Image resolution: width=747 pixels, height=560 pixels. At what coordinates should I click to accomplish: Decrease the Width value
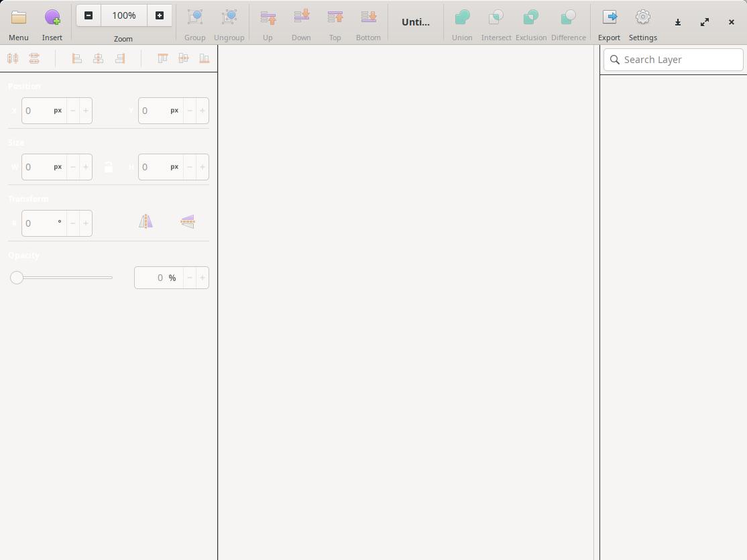pyautogui.click(x=73, y=167)
